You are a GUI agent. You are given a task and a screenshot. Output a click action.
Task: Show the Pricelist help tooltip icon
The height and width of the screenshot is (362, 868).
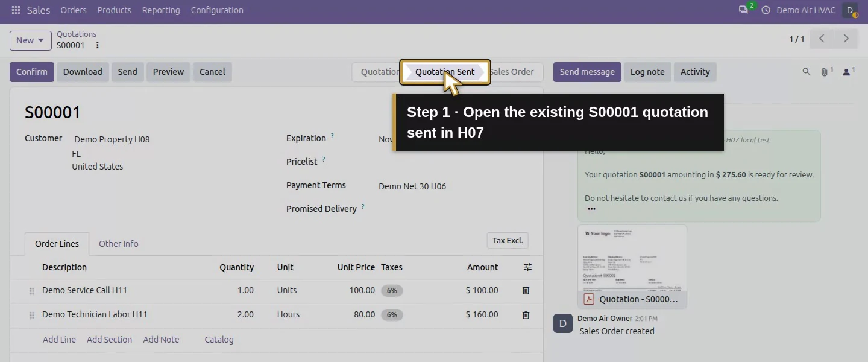[x=324, y=159]
